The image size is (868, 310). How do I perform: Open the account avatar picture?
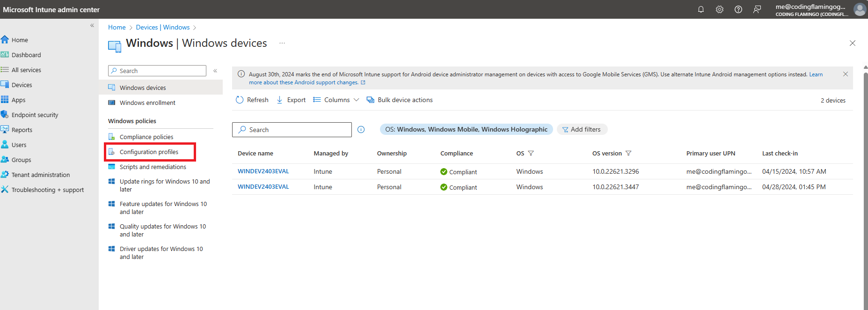tap(860, 9)
